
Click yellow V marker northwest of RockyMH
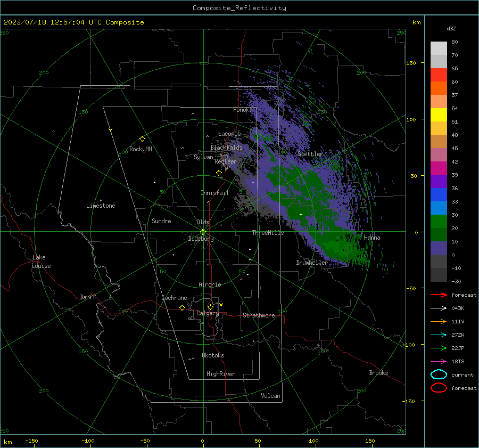point(111,130)
